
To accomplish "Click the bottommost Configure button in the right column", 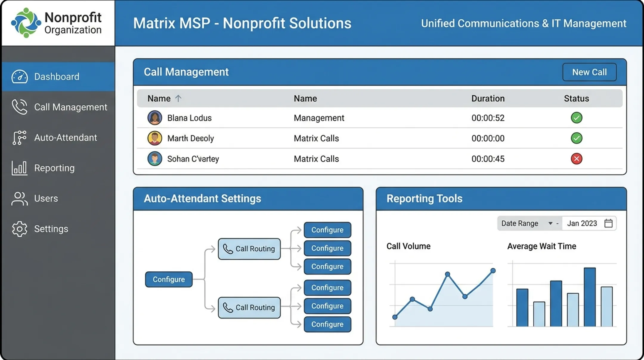I will (x=327, y=324).
